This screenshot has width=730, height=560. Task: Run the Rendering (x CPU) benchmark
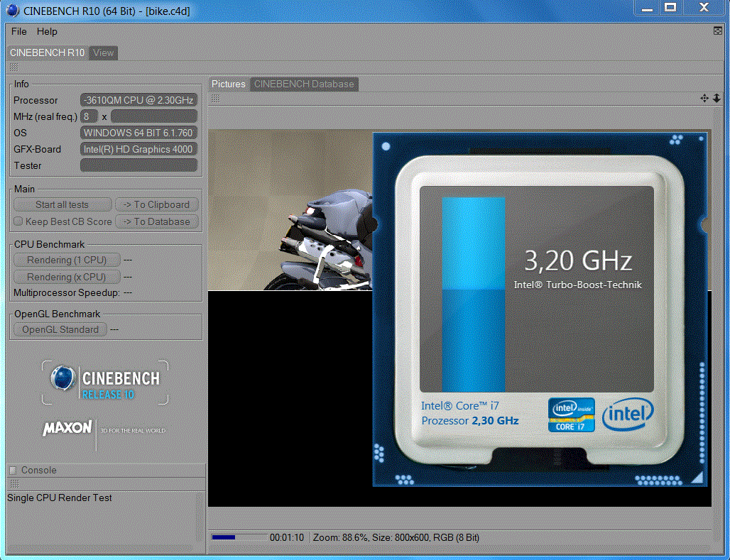click(x=67, y=277)
